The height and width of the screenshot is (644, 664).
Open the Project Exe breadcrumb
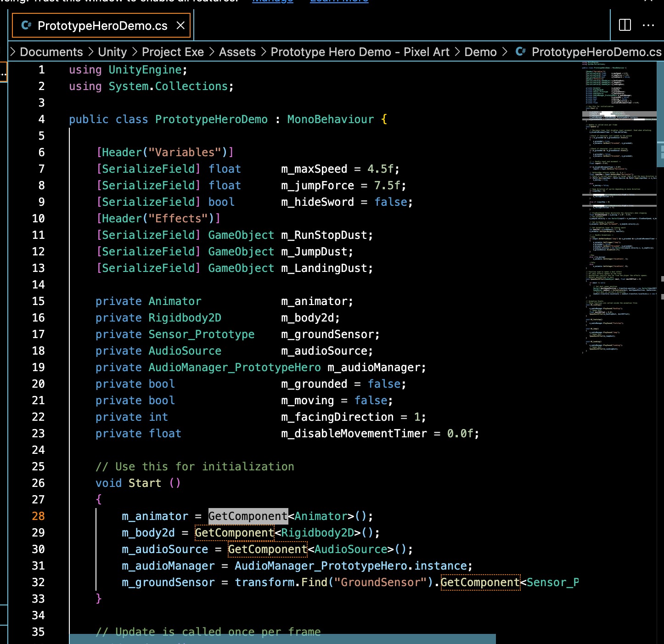tap(173, 52)
